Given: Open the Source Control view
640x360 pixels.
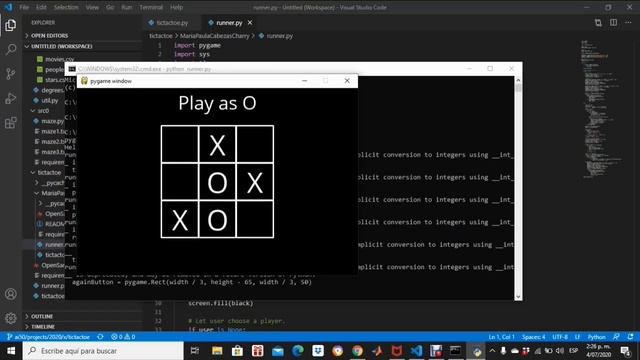Looking at the screenshot, I should tap(11, 74).
